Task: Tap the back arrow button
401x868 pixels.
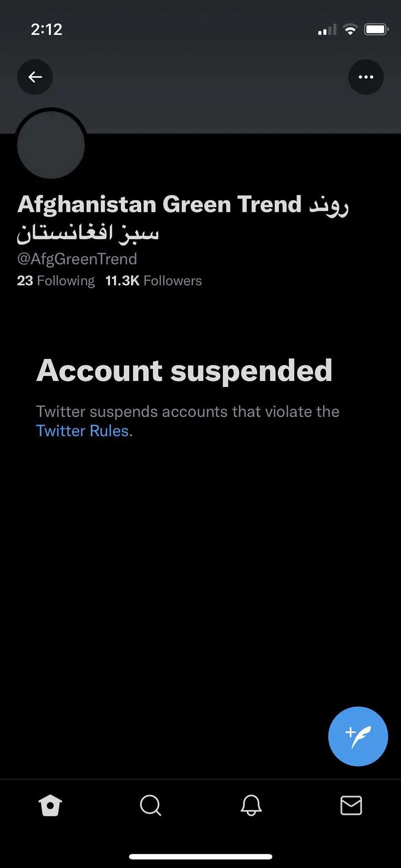Action: click(35, 77)
